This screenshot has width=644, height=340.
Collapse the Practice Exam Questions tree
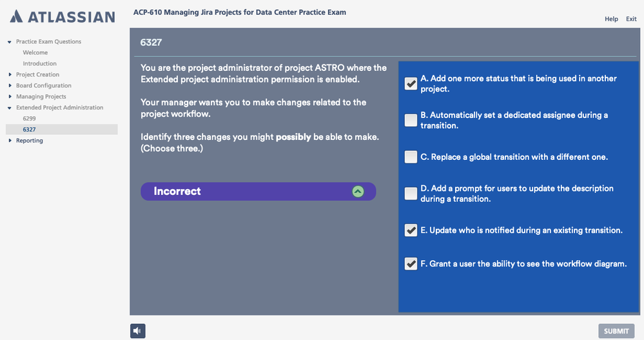click(x=10, y=41)
